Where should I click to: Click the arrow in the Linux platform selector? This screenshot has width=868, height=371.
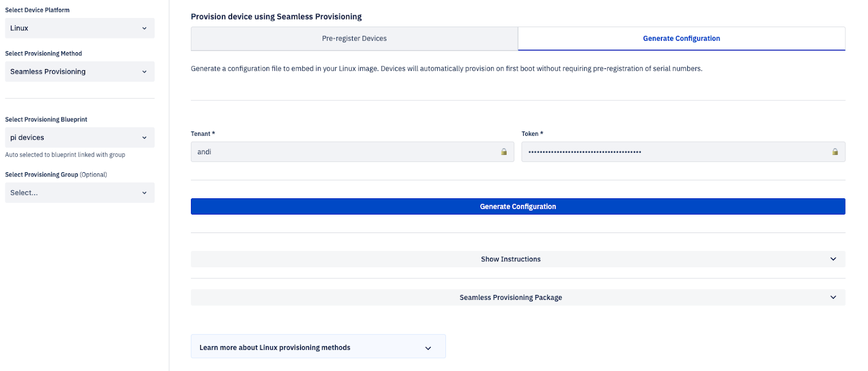144,28
